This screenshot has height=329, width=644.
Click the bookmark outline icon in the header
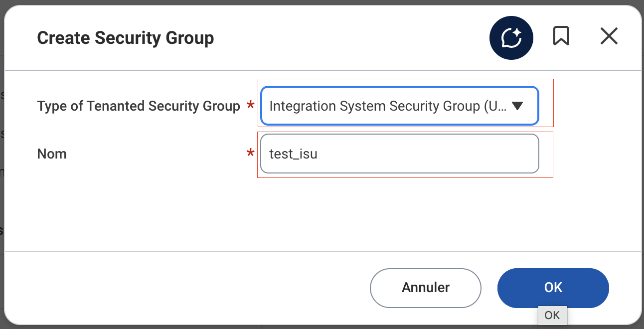(561, 36)
